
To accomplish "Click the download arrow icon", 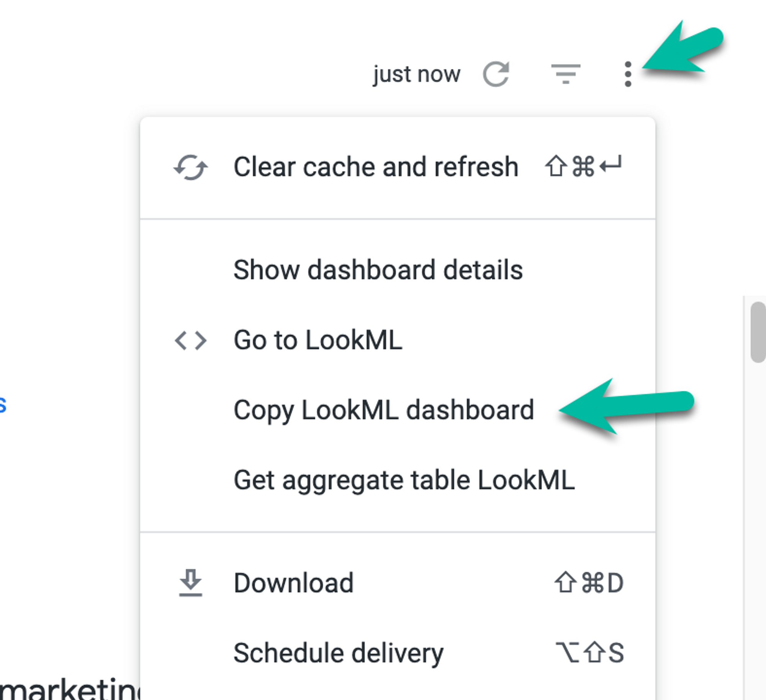I will (191, 582).
